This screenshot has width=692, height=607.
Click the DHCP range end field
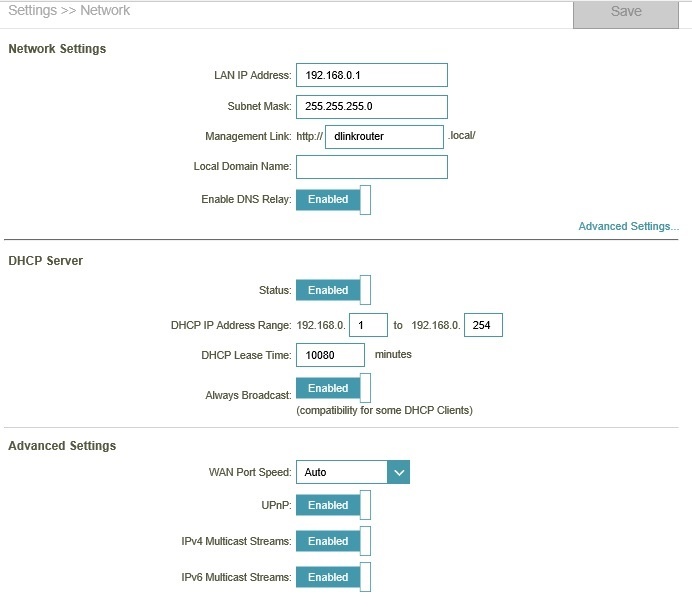(483, 326)
